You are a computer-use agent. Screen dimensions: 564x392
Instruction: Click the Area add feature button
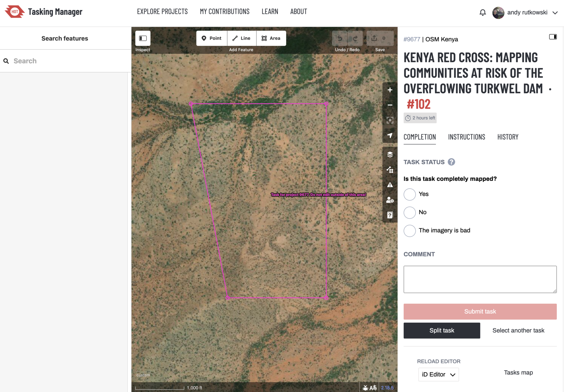point(271,38)
